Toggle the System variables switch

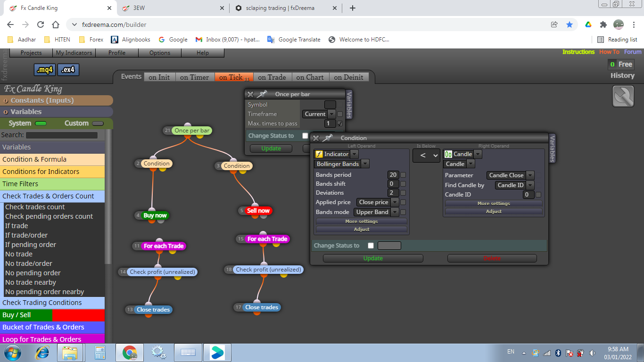41,123
